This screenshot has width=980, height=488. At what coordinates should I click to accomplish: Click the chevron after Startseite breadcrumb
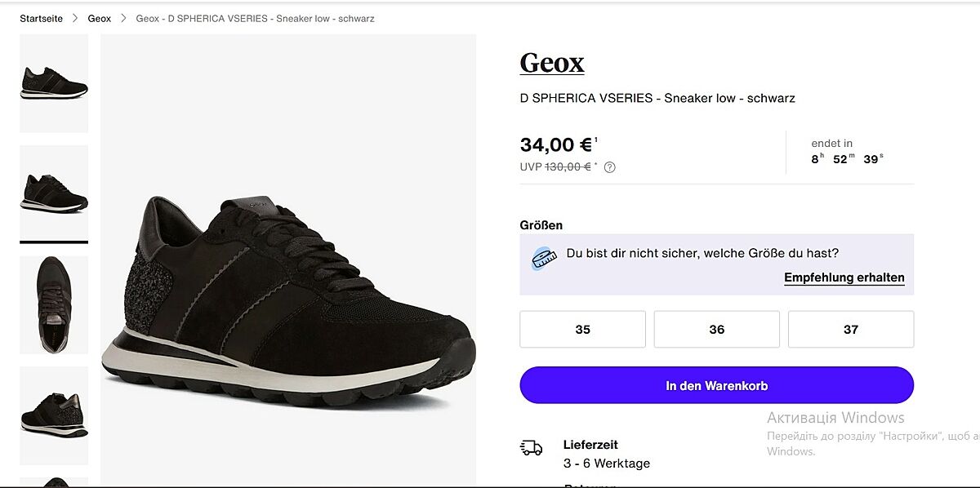tap(75, 18)
